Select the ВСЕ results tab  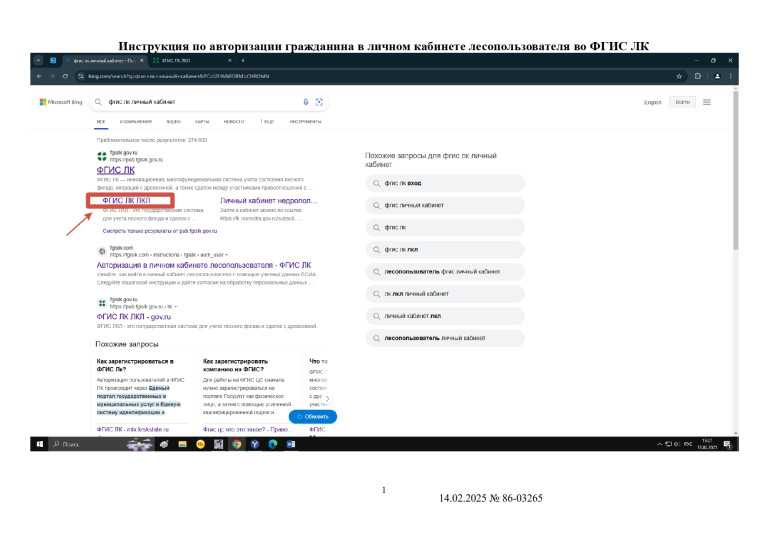[x=101, y=122]
